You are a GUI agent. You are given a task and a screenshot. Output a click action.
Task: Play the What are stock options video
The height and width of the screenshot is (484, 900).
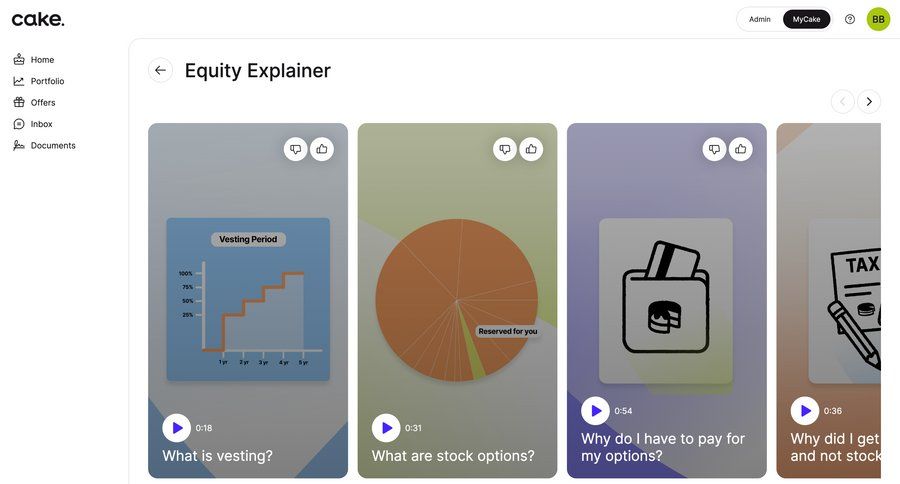tap(386, 428)
